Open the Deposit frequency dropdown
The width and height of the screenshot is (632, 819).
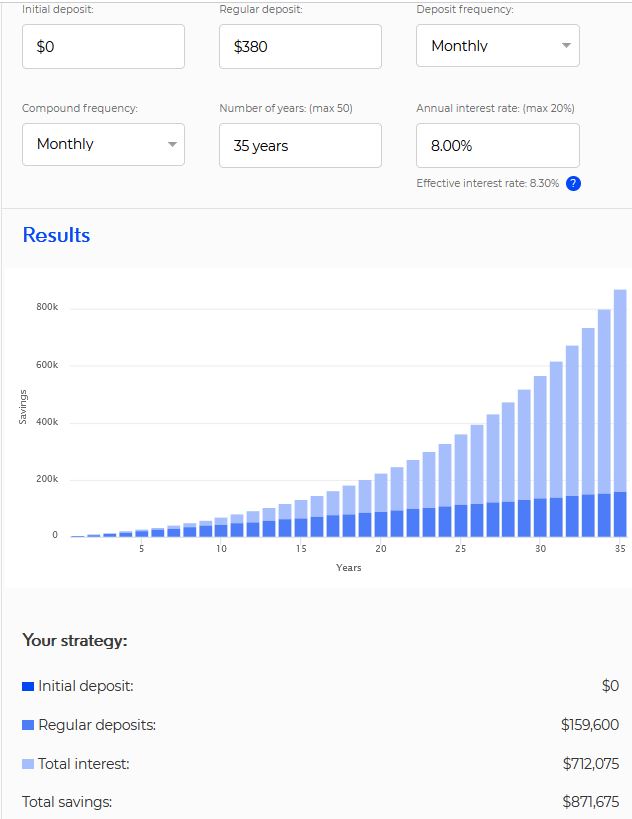(497, 46)
